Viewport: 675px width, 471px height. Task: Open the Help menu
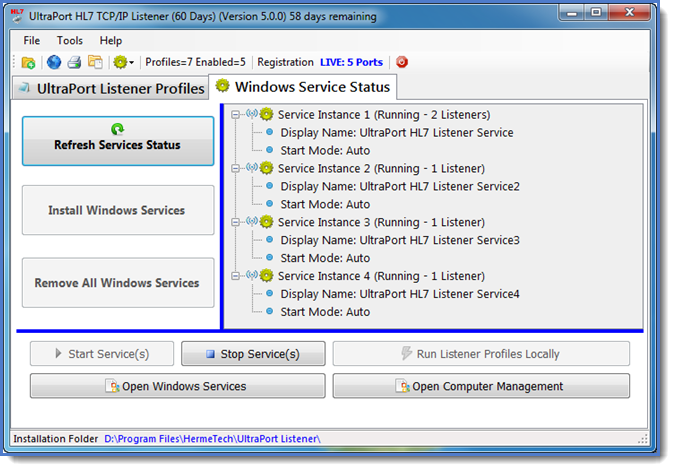pos(111,40)
